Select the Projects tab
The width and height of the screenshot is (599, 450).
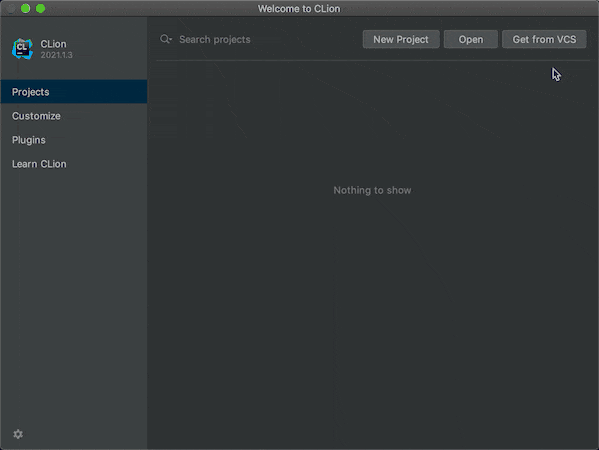[74, 92]
